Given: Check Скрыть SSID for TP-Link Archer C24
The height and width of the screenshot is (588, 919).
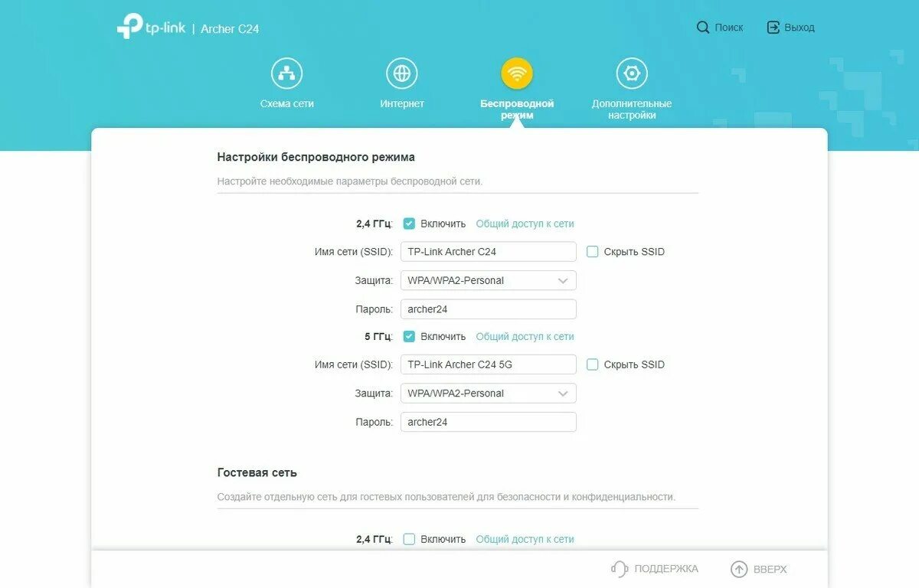Looking at the screenshot, I should click(592, 251).
